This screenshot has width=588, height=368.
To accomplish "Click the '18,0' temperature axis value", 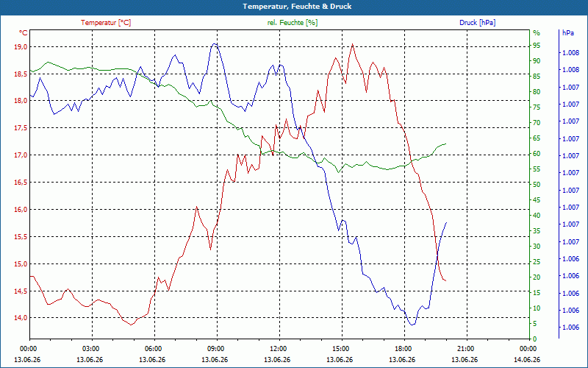I will [21, 101].
